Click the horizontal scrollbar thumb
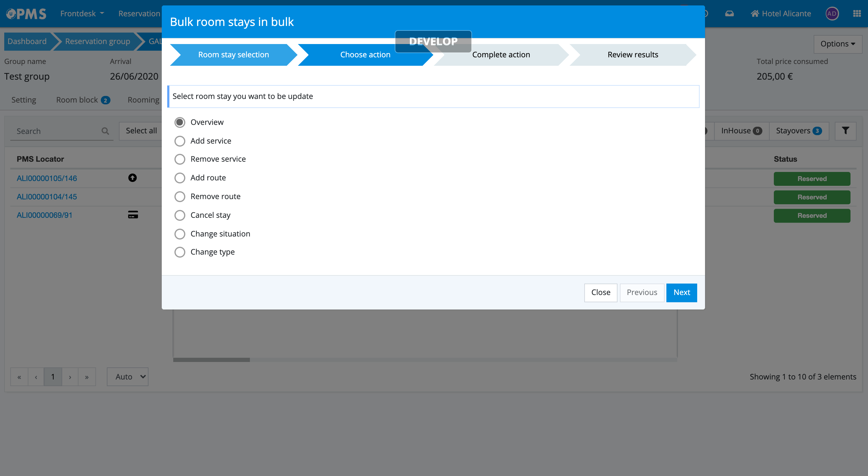This screenshot has height=476, width=868. click(211, 360)
